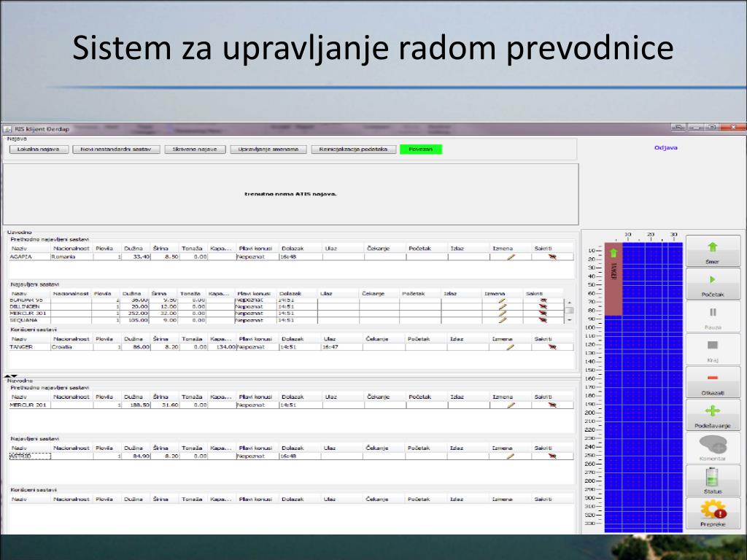
Task: Open Prepreke gear warning button
Action: point(713,514)
